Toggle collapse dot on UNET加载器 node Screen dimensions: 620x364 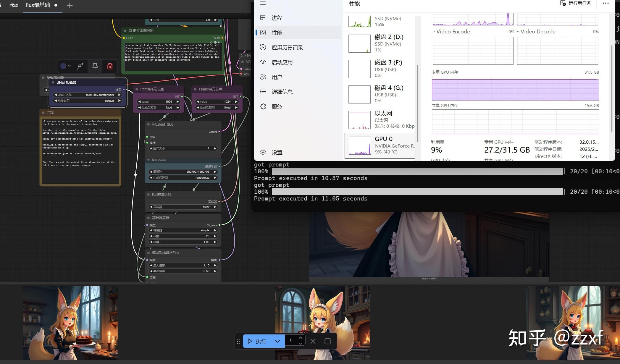(x=53, y=82)
